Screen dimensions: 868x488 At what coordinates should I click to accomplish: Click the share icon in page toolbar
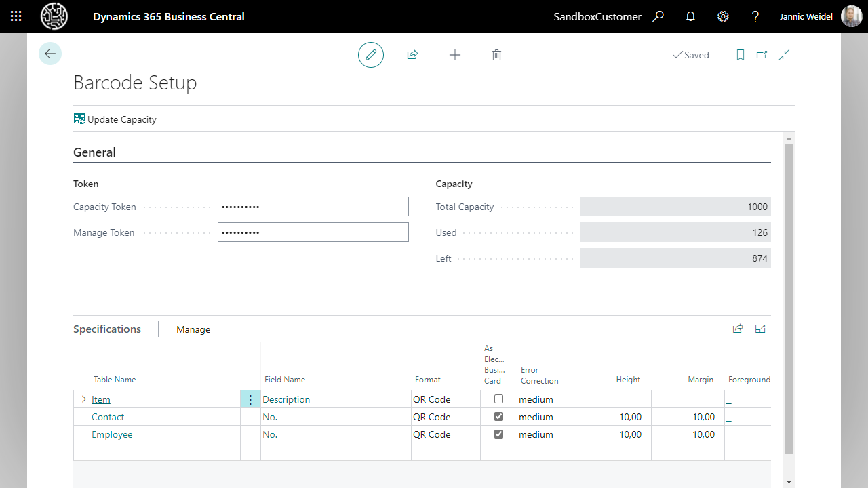coord(412,55)
